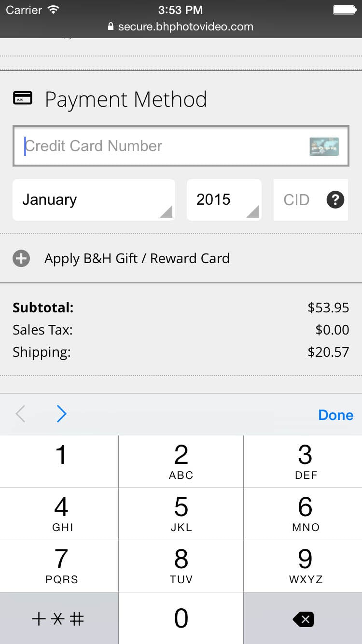
Task: Tap Done to dismiss the keypad
Action: (x=335, y=415)
